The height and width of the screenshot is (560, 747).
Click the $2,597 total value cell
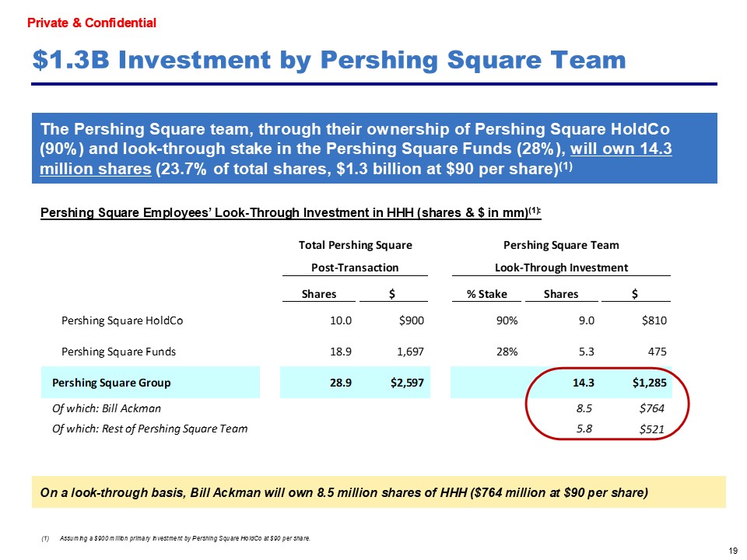pyautogui.click(x=408, y=383)
